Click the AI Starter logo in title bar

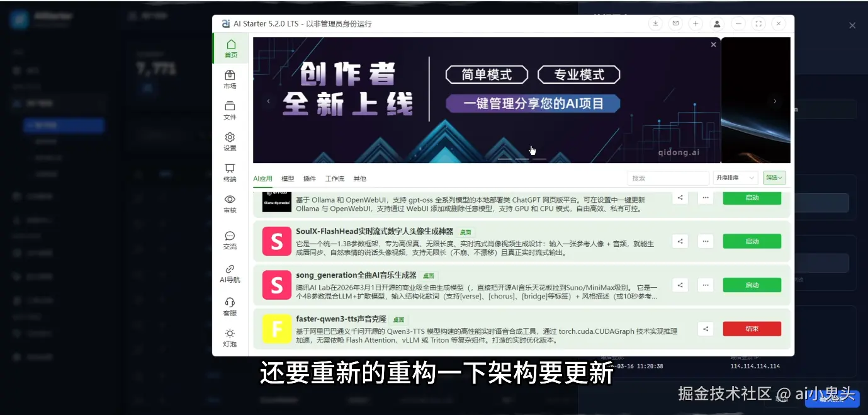tap(226, 24)
